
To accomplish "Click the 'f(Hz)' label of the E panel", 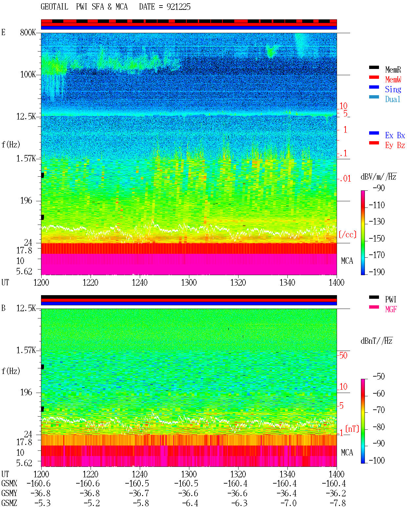I will [11, 144].
